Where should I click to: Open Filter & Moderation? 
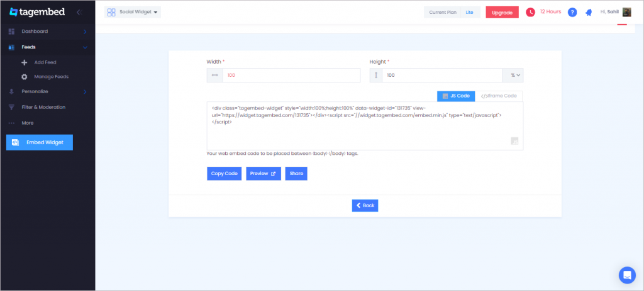43,107
